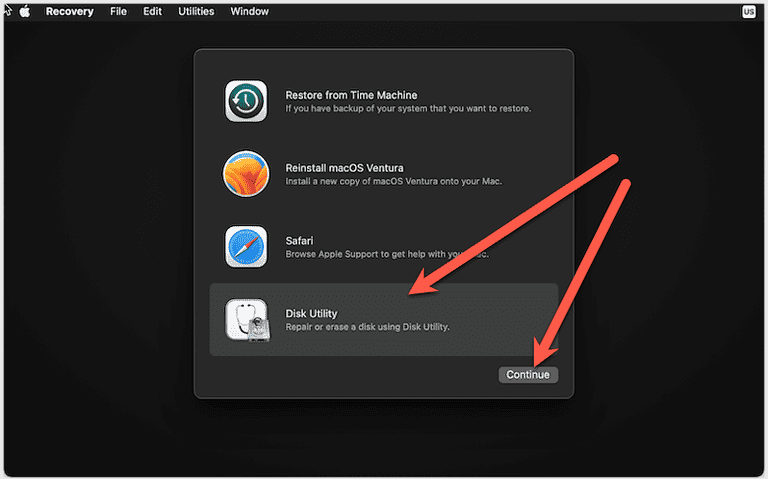Choose the 'Reinstall macOS Ventura' title
Image resolution: width=768 pixels, height=479 pixels.
pyautogui.click(x=344, y=168)
